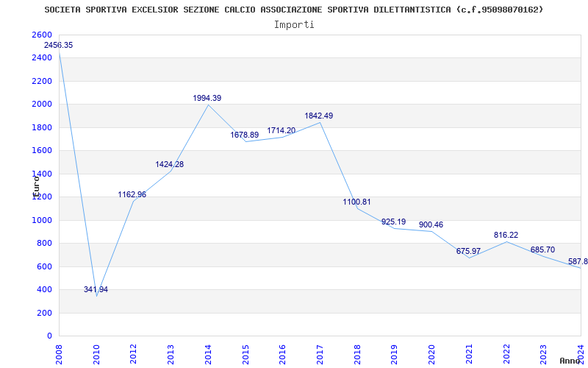
Task: Click the Importi subtitle
Action: pyautogui.click(x=294, y=25)
